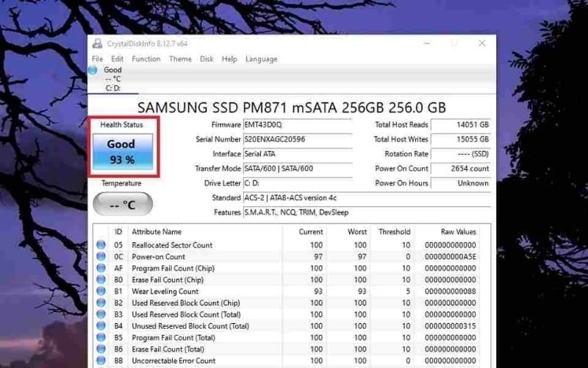Click the Interface field Serial ATA

298,154
